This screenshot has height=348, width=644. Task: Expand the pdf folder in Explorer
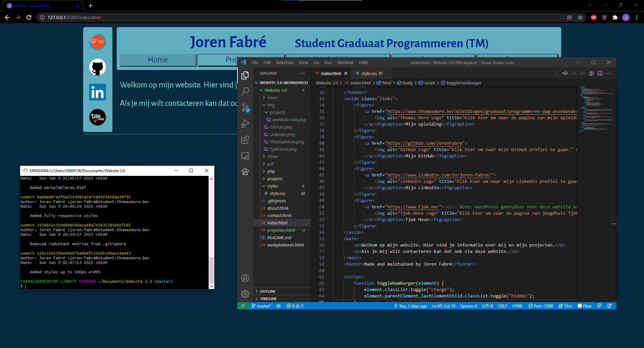click(x=282, y=164)
